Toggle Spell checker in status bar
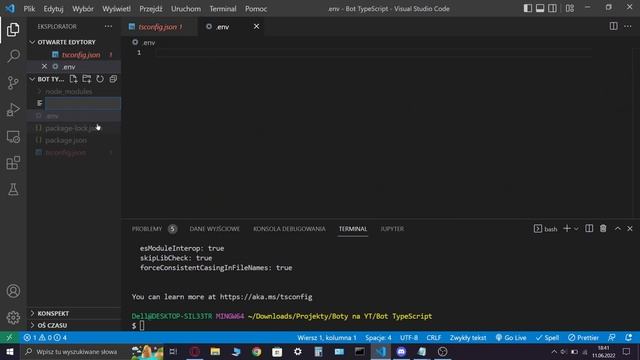Image resolution: width=640 pixels, height=360 pixels. (547, 338)
